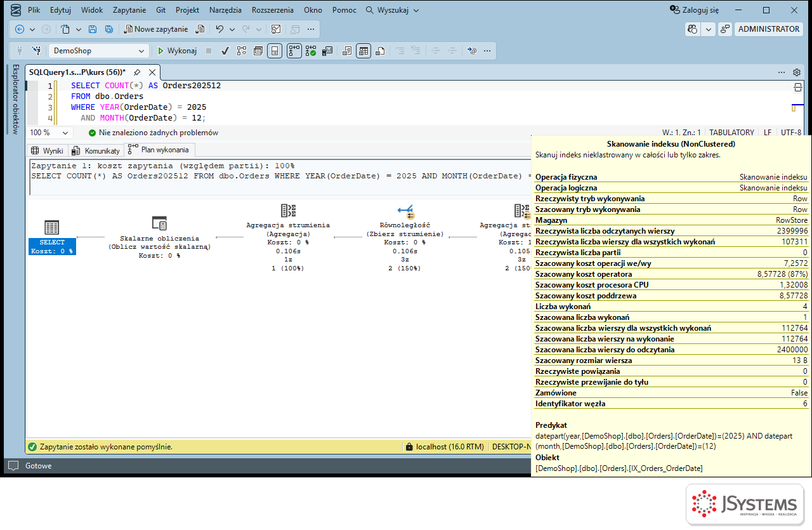Open the notifications icon in the bottom status bar
Viewport: 812px width, 530px height.
pyautogui.click(x=13, y=465)
